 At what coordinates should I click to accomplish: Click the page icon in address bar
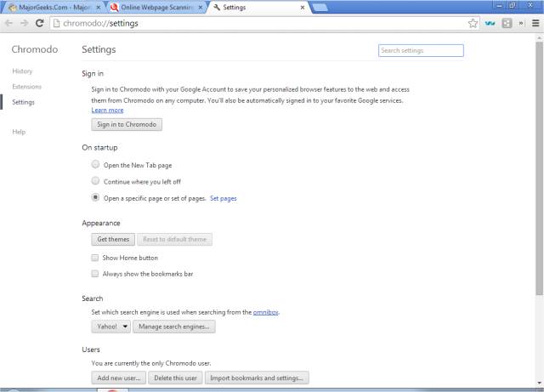[x=56, y=23]
